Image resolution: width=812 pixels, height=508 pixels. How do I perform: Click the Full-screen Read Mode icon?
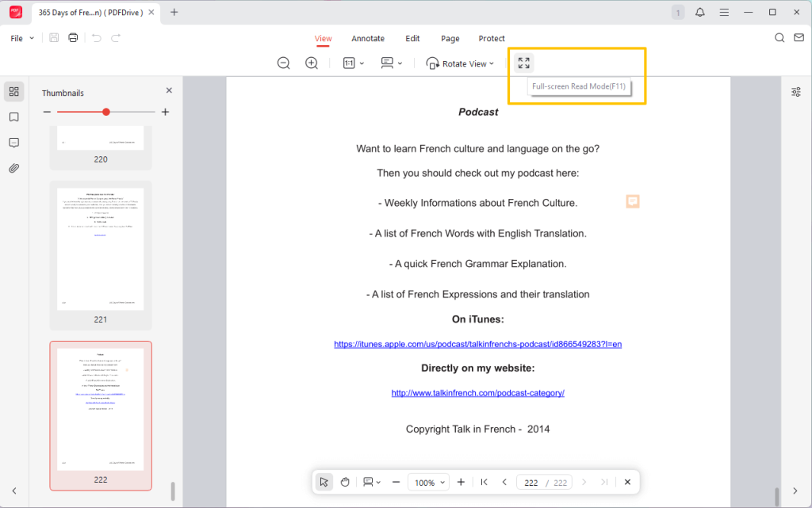523,63
